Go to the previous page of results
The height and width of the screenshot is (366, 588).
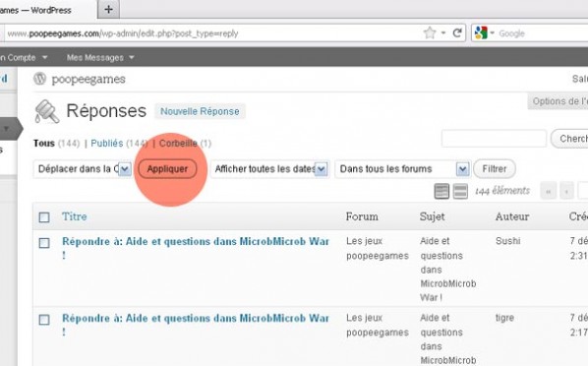click(x=566, y=192)
